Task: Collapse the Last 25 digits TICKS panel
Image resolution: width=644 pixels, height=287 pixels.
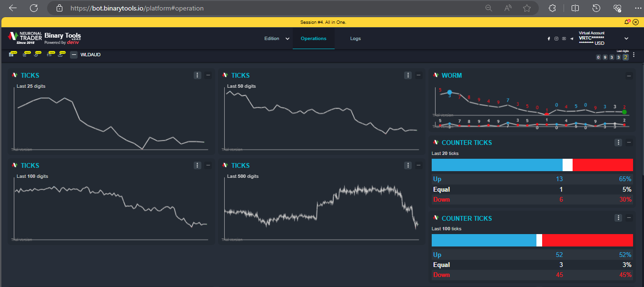Action: coord(208,75)
